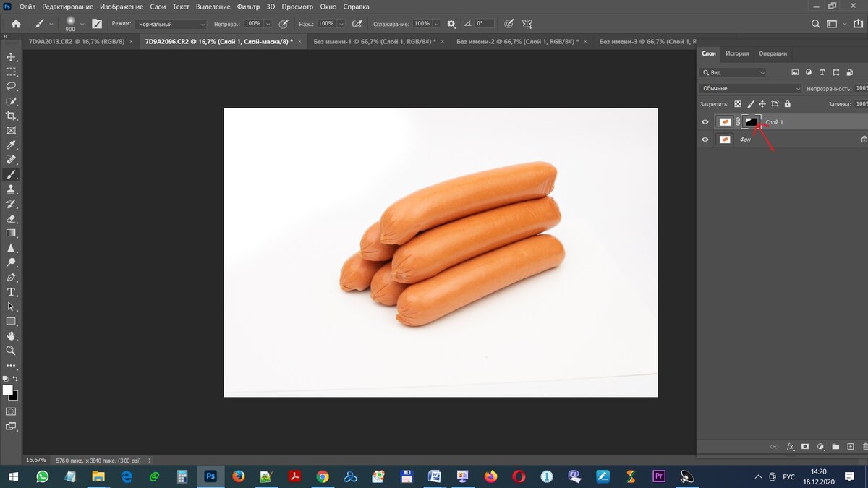
Task: Select the Dodge tool
Action: point(11,262)
